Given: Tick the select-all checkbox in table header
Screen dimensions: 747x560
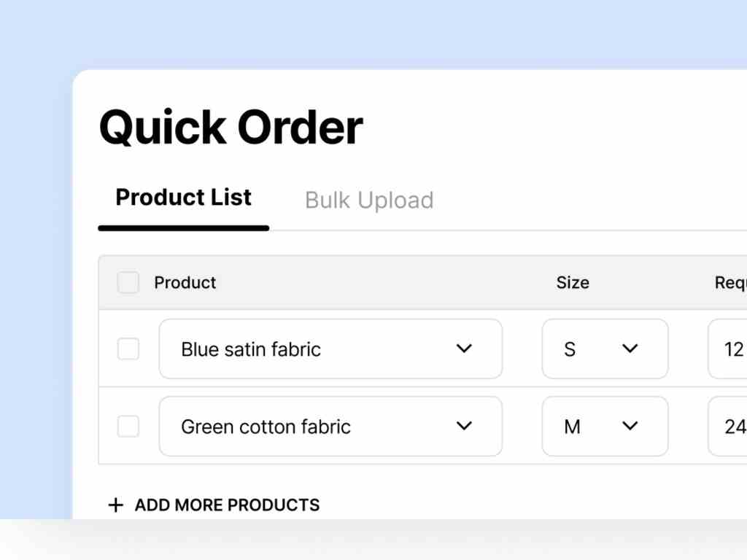Looking at the screenshot, I should coord(128,282).
